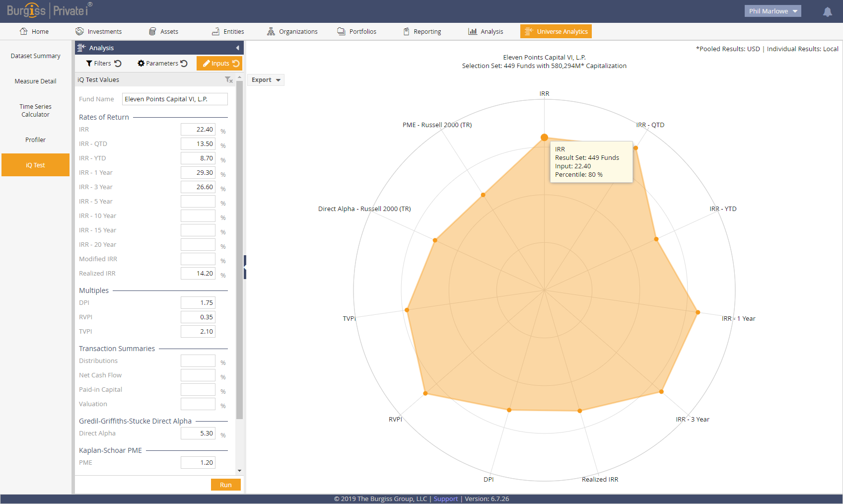Go to the Home tab
The image size is (843, 504).
pos(34,31)
